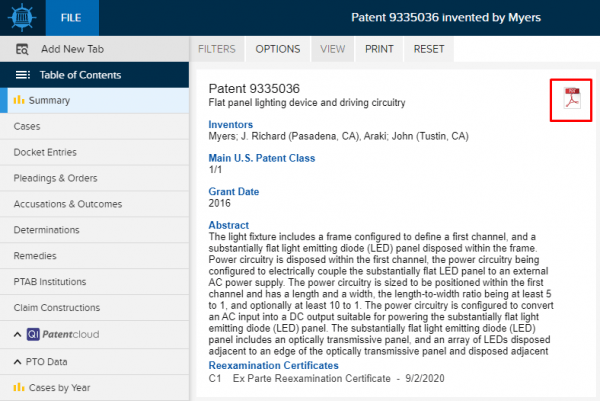Click the Summary bar chart icon
This screenshot has width=600, height=401.
pos(18,101)
